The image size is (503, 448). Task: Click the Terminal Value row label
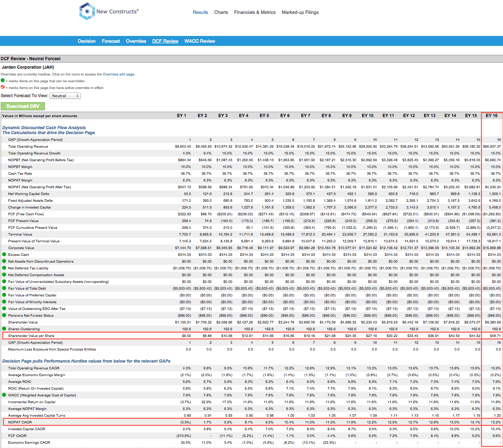pos(20,234)
